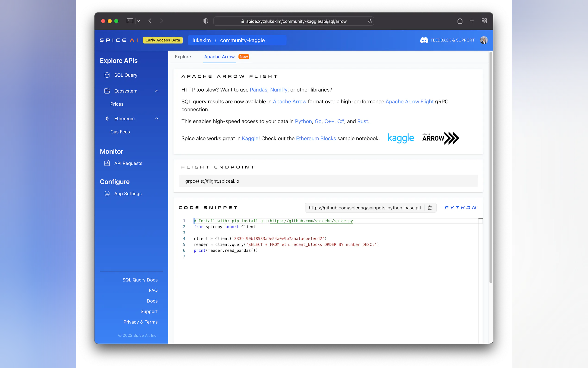Screen dimensions: 588x368
Task: Switch to the Explore tab
Action: point(183,57)
